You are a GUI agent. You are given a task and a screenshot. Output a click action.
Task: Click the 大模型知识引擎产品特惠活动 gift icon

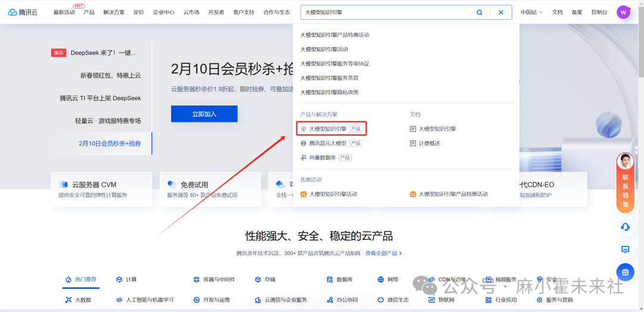click(x=413, y=194)
